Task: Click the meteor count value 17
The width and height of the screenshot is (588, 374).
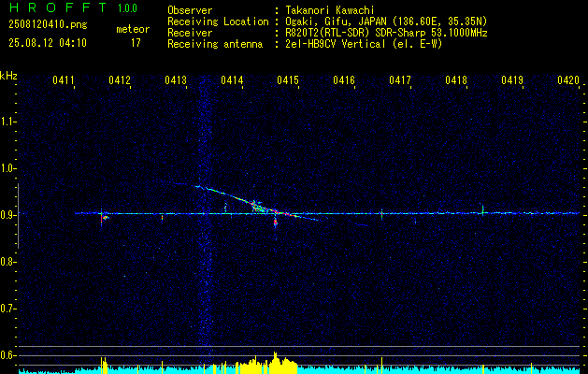Action: click(136, 43)
